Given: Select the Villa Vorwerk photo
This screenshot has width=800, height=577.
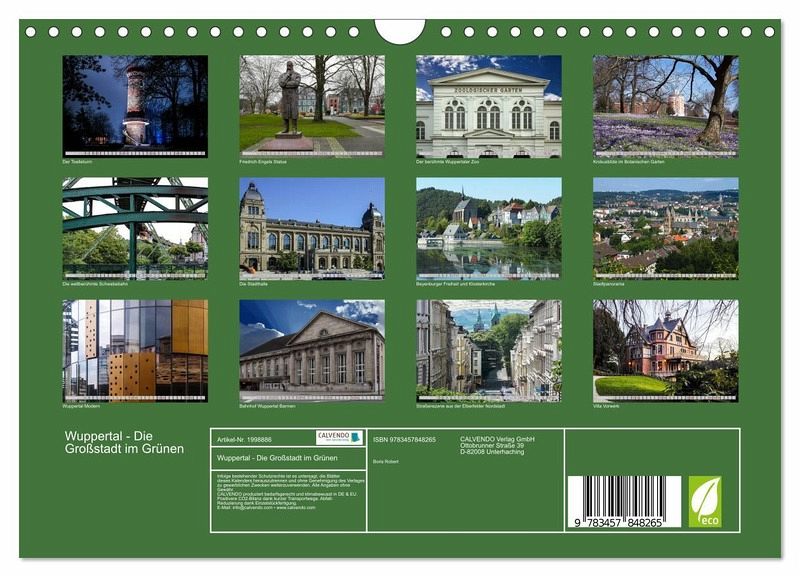Looking at the screenshot, I should 666,351.
